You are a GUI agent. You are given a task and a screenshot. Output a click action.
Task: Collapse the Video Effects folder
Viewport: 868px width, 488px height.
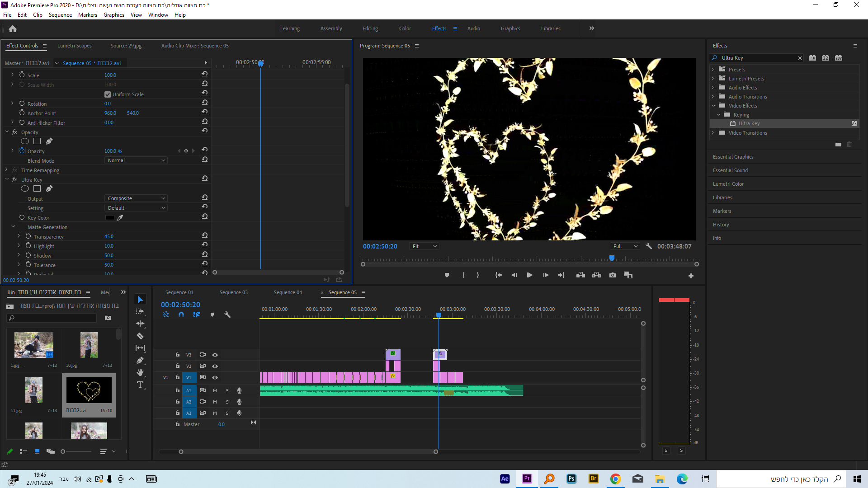click(x=714, y=106)
